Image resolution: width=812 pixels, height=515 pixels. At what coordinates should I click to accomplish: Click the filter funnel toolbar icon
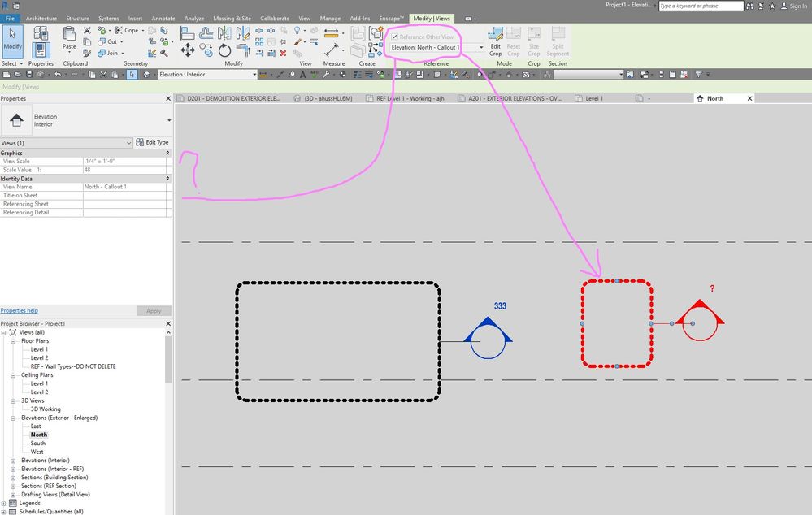[x=698, y=75]
